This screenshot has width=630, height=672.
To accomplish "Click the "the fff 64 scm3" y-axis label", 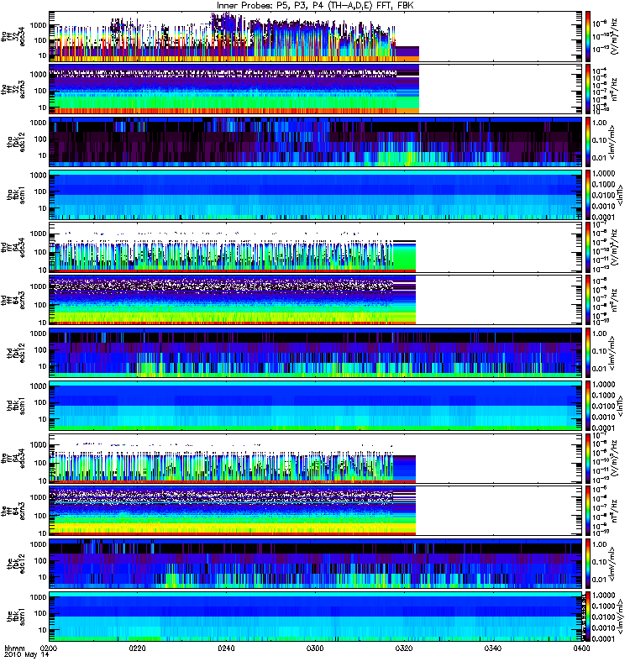I will pyautogui.click(x=13, y=511).
